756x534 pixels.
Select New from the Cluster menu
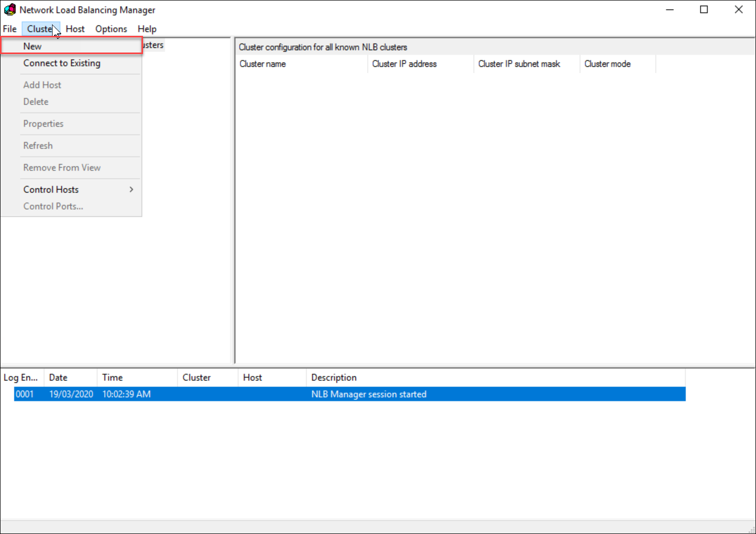pos(32,46)
